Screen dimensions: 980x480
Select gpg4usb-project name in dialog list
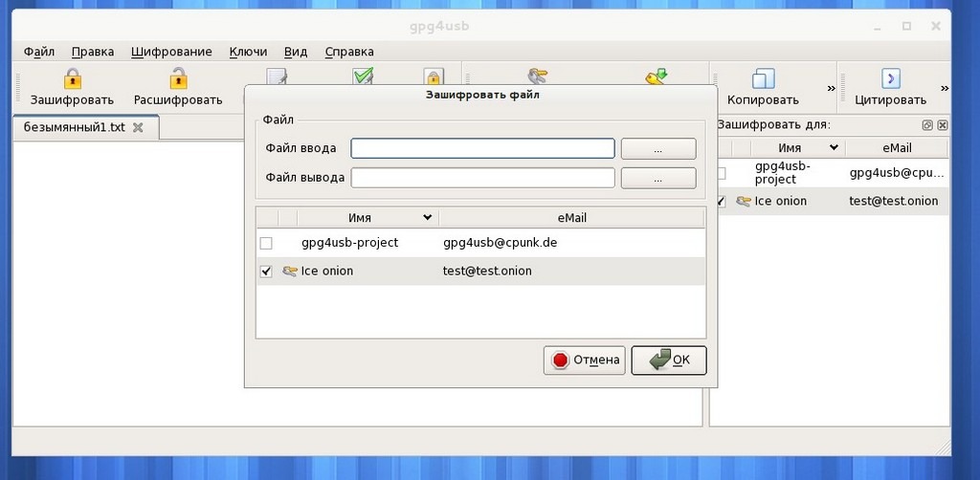[349, 243]
